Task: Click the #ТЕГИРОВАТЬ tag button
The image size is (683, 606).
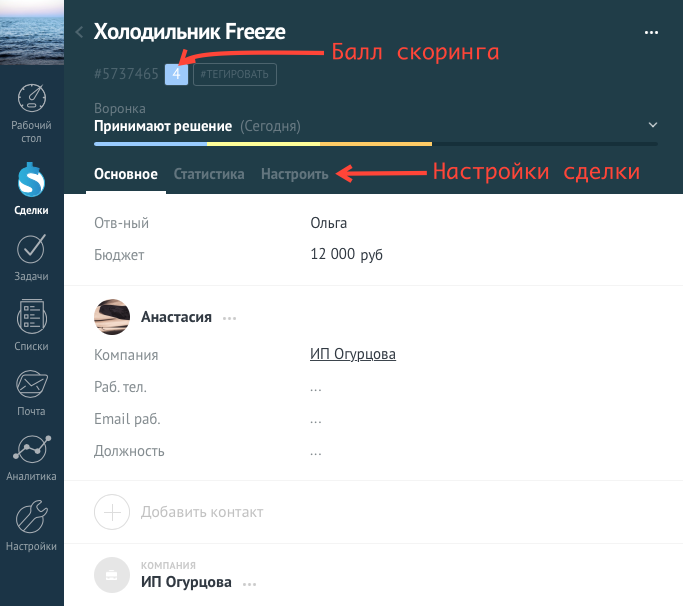Action: click(235, 74)
